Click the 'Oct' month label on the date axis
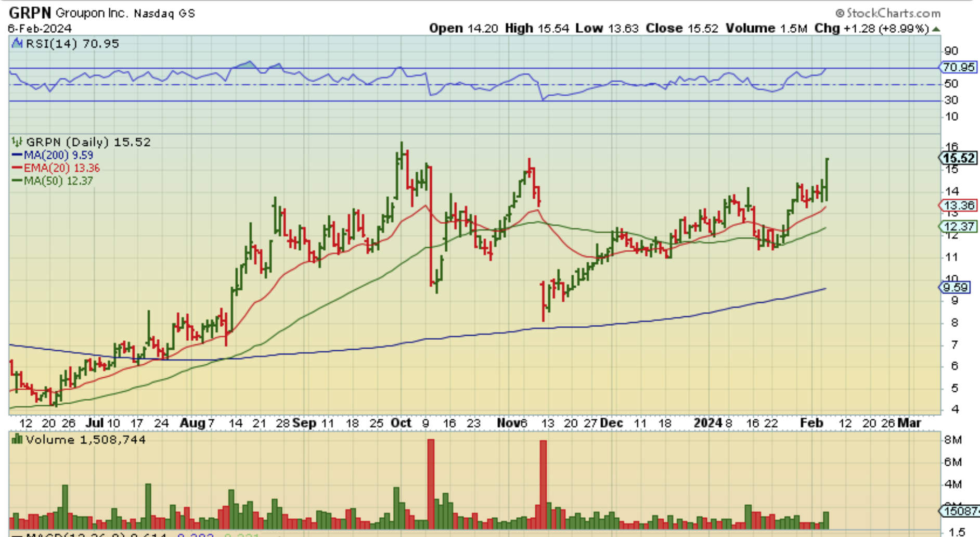 tap(401, 423)
